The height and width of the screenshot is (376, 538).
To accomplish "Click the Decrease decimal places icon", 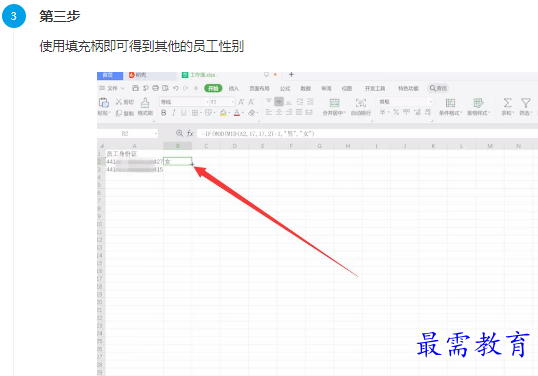I will pyautogui.click(x=428, y=112).
